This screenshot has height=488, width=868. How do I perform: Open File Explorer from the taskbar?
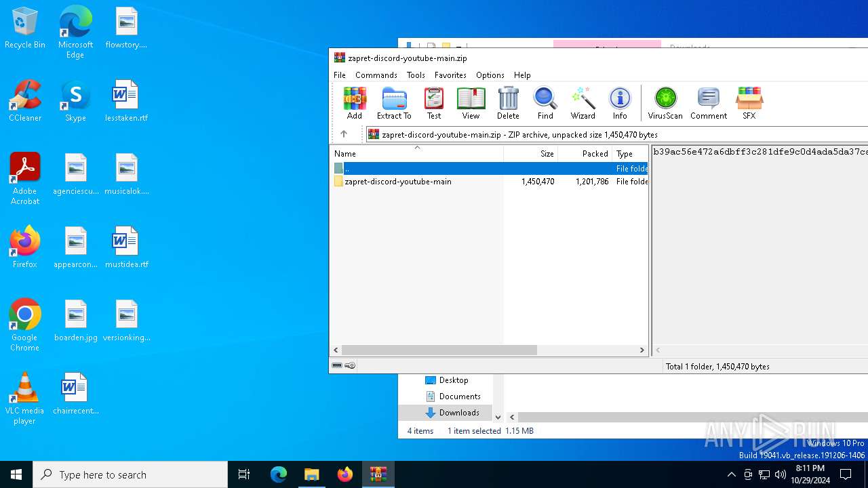(312, 474)
